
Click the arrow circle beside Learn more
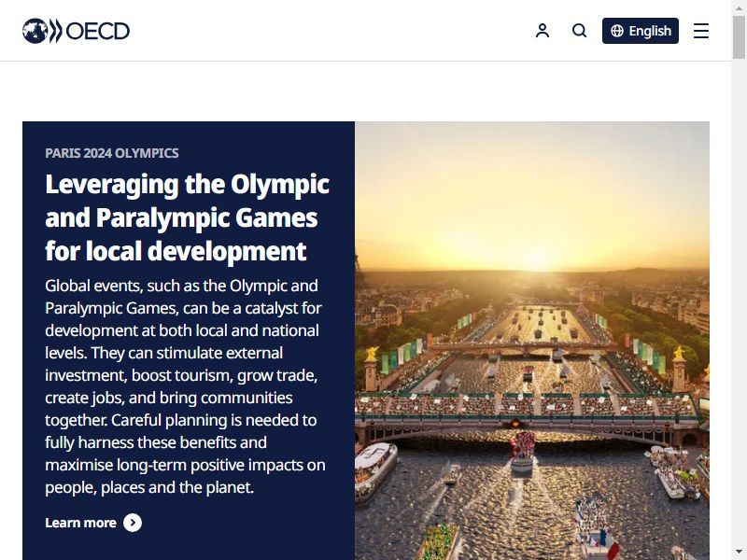133,523
